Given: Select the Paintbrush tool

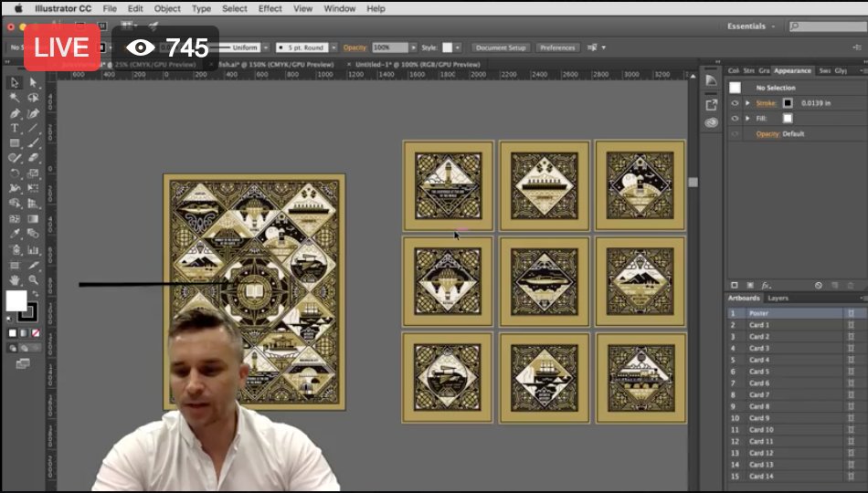Looking at the screenshot, I should tap(33, 143).
